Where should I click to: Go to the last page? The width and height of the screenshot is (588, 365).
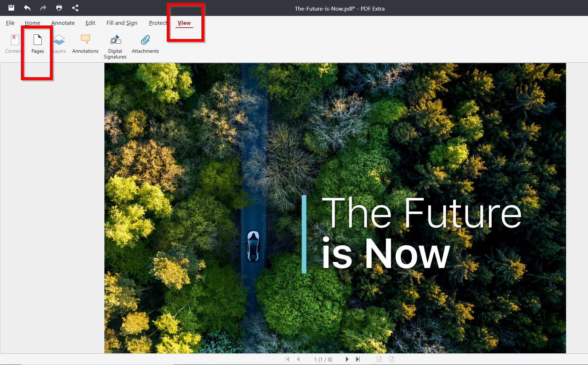[x=358, y=359]
